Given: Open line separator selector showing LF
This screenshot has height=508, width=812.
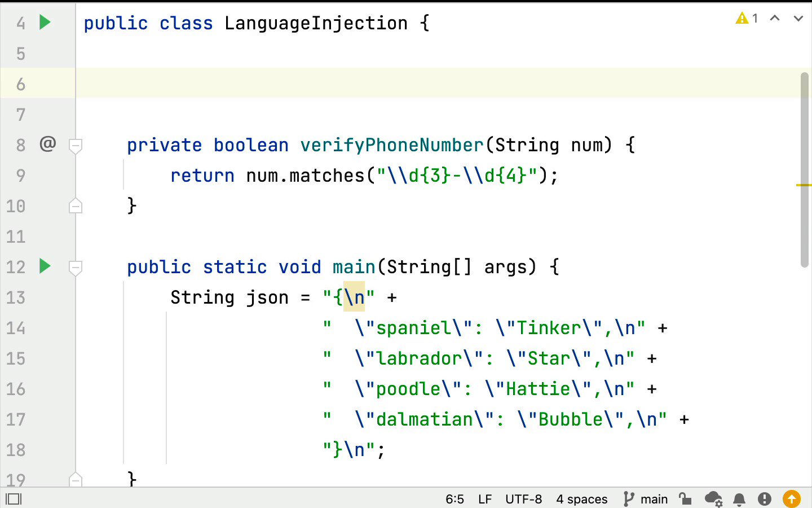Looking at the screenshot, I should [x=485, y=499].
